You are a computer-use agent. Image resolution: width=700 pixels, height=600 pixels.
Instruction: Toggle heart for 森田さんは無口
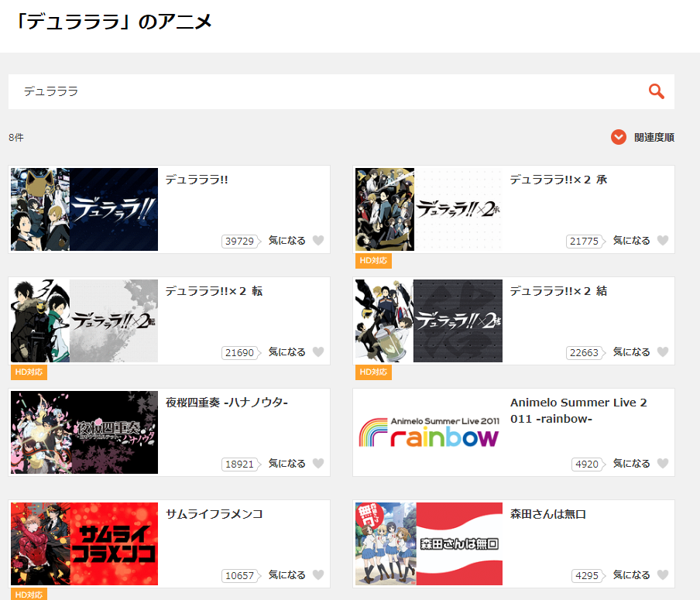click(663, 575)
